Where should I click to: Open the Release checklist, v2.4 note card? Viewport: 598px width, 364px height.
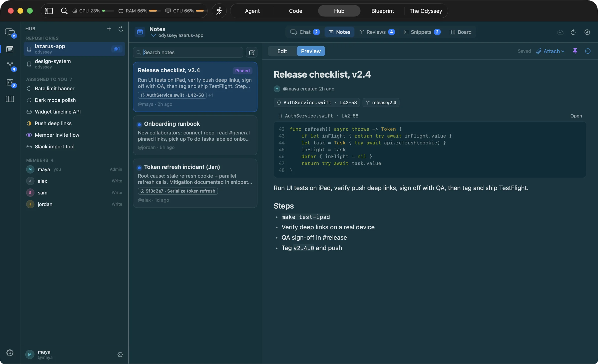click(195, 87)
